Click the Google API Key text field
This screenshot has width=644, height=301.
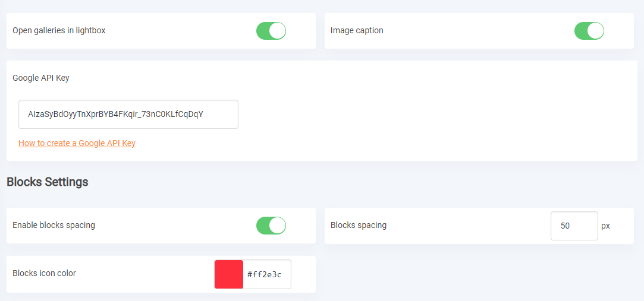coord(128,114)
